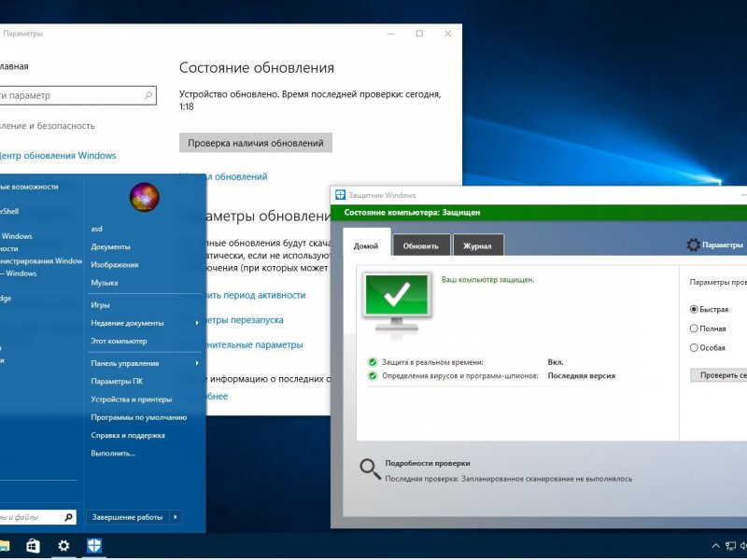This screenshot has width=747, height=560.
Task: Expand Панель управления submenu arrow
Action: point(197,363)
